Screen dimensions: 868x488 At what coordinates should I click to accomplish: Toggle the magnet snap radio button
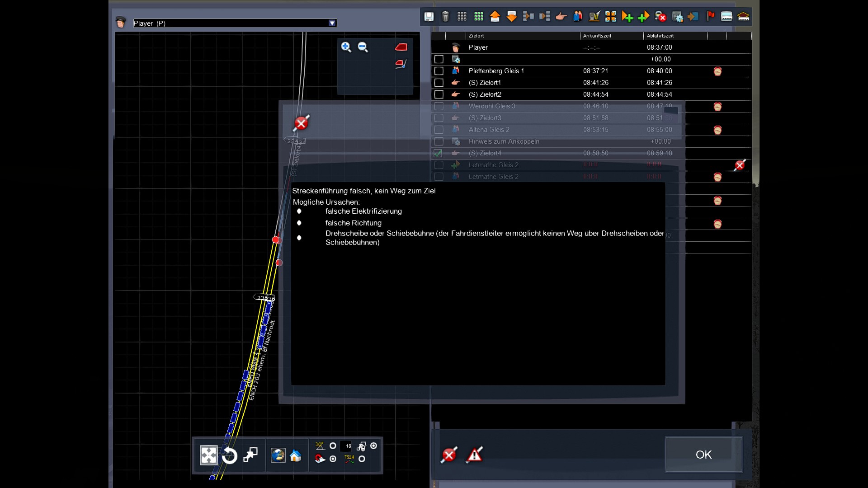pos(333,459)
